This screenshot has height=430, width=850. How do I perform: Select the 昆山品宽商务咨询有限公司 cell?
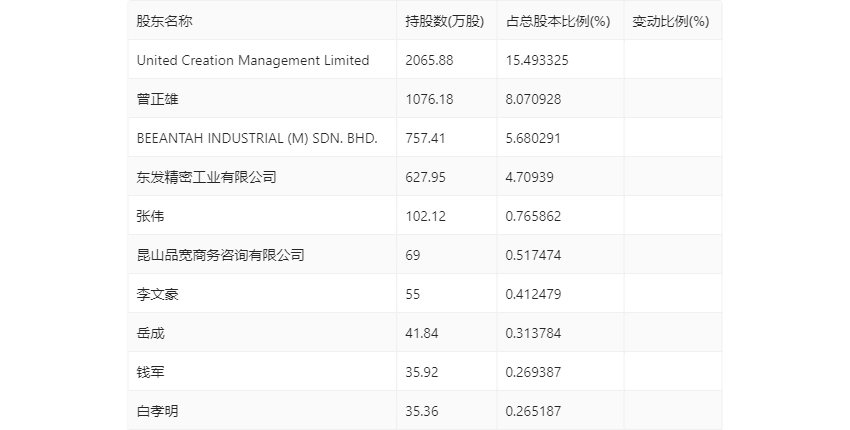click(220, 255)
